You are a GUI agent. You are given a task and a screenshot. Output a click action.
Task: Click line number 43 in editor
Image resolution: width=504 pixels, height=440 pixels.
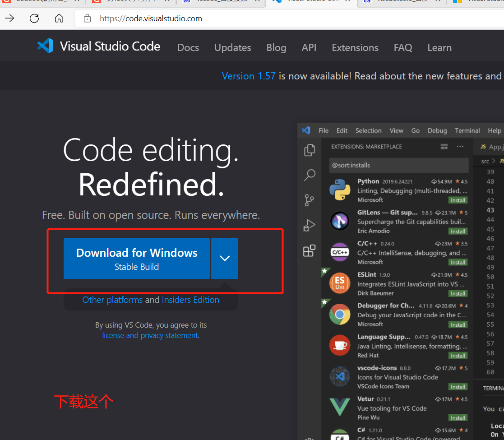pos(490,210)
